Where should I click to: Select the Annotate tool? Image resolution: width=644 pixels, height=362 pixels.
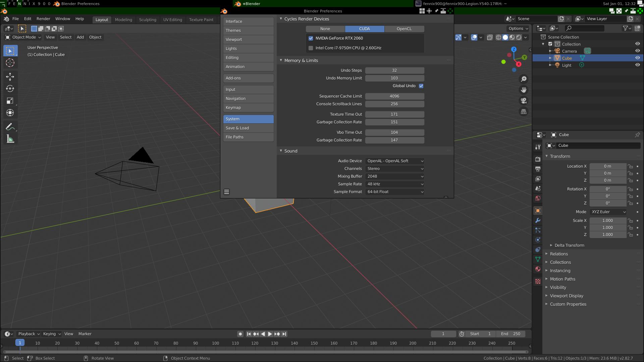coord(10,127)
